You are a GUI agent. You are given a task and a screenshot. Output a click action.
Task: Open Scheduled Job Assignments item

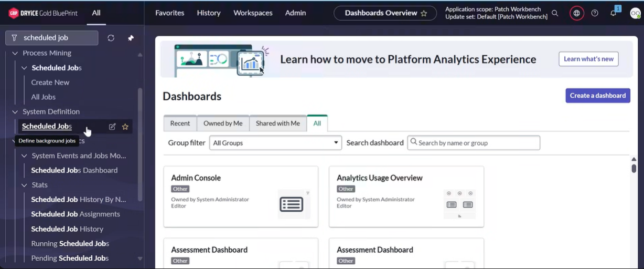click(76, 214)
